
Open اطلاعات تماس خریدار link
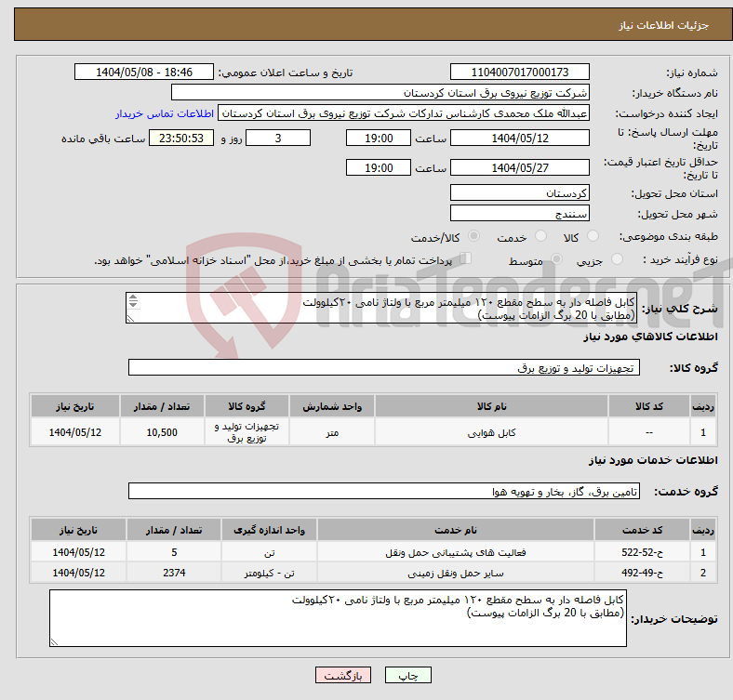(x=165, y=113)
